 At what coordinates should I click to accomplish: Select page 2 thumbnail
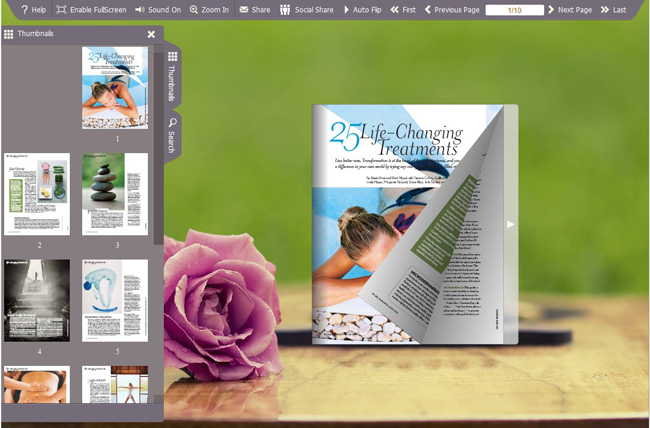point(37,194)
